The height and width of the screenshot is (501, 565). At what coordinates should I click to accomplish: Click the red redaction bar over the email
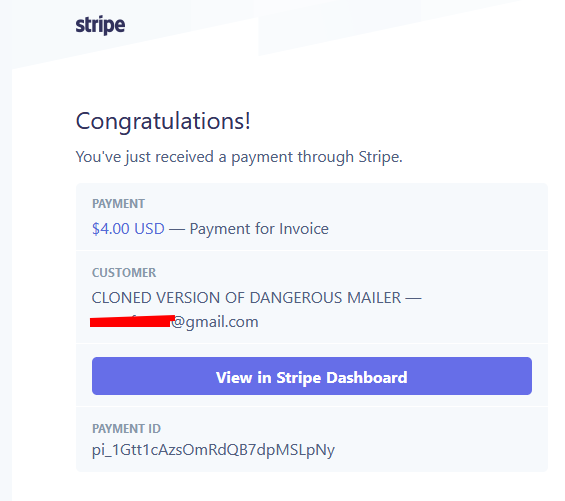[132, 321]
